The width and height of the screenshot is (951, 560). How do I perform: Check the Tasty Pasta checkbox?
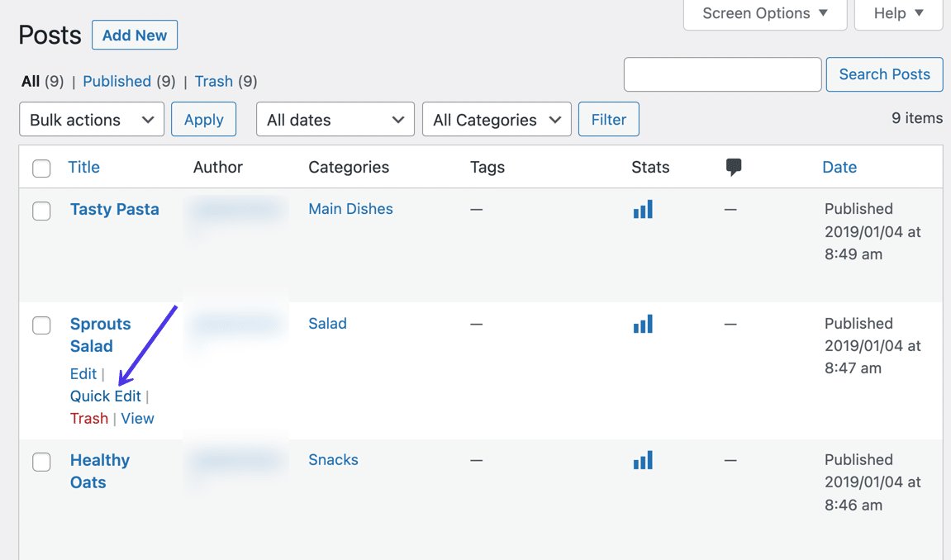point(41,211)
